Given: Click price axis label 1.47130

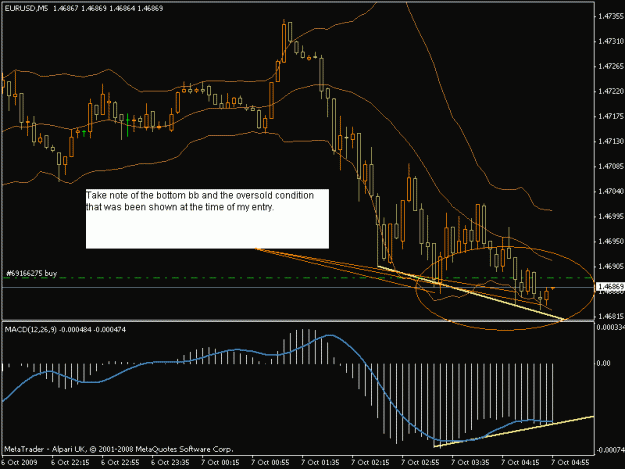Looking at the screenshot, I should [611, 141].
